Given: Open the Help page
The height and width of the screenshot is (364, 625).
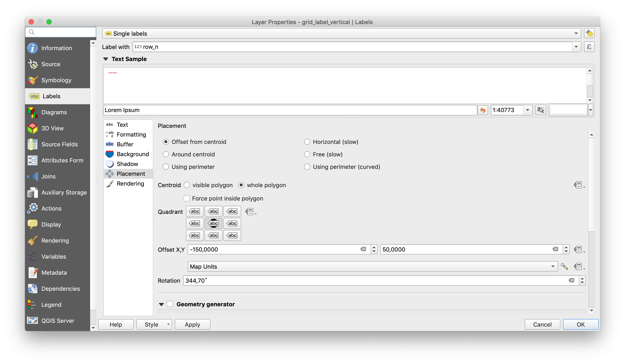Looking at the screenshot, I should [x=116, y=324].
